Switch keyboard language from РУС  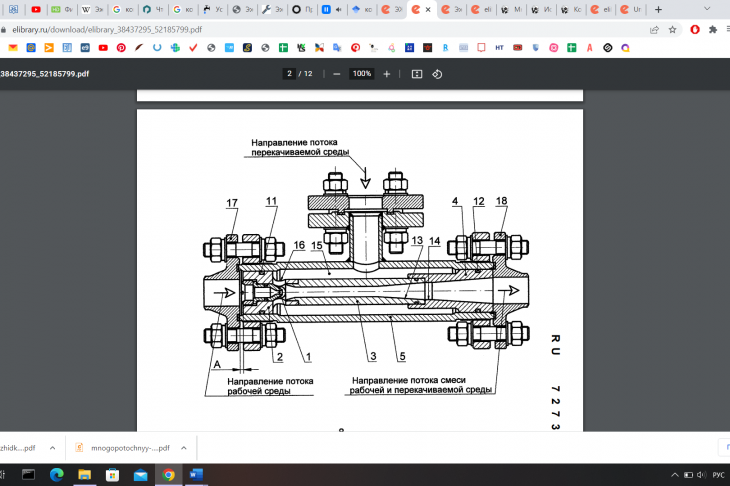click(x=718, y=475)
